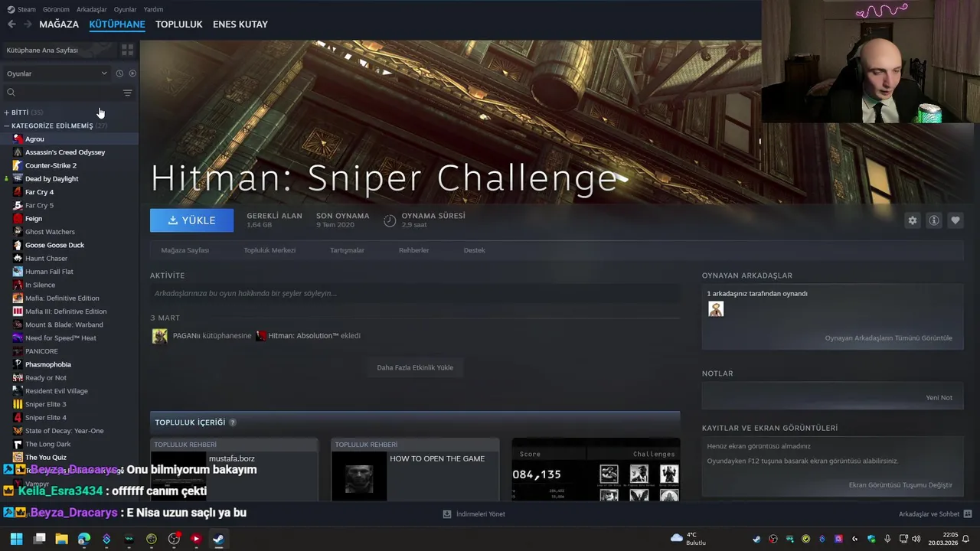
Task: Click the blue YÜKLE install button
Action: [192, 220]
